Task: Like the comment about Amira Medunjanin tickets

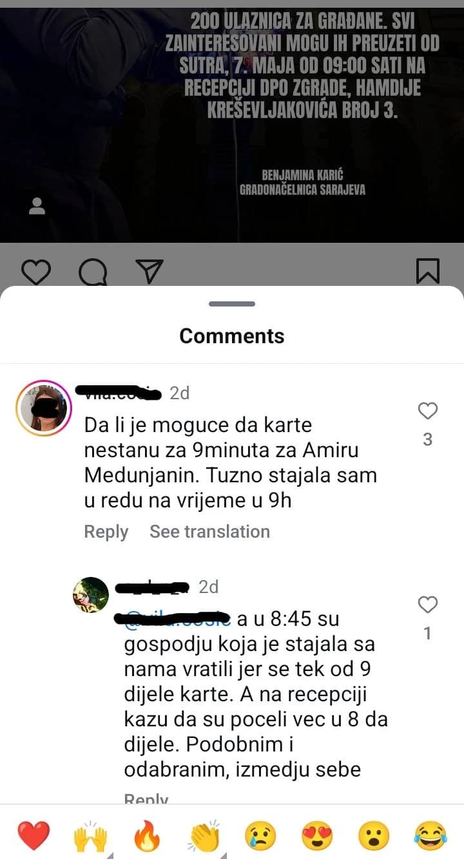Action: 428,411
